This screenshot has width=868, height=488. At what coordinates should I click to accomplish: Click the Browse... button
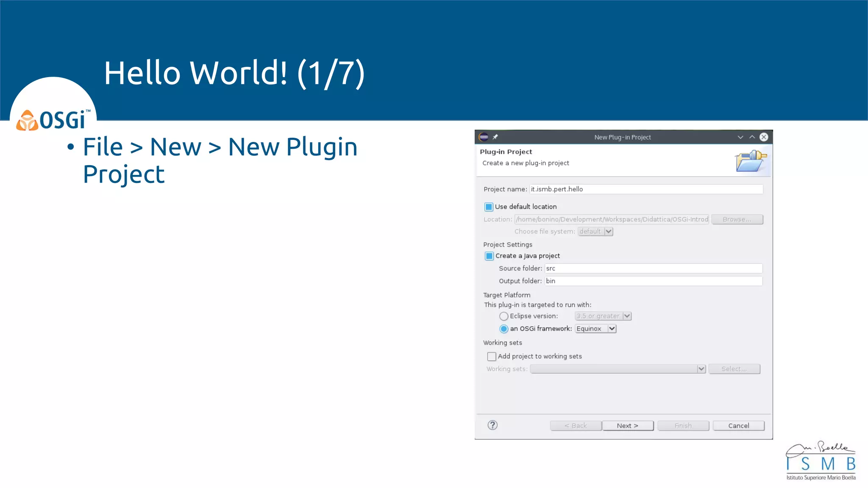click(x=737, y=219)
